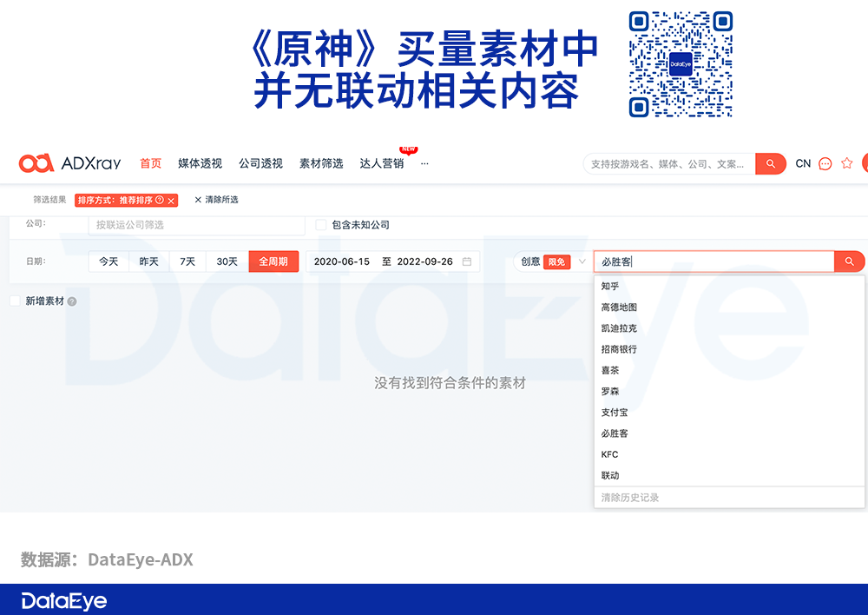Image resolution: width=868 pixels, height=615 pixels.
Task: Click the ADXray logo
Action: point(69,163)
